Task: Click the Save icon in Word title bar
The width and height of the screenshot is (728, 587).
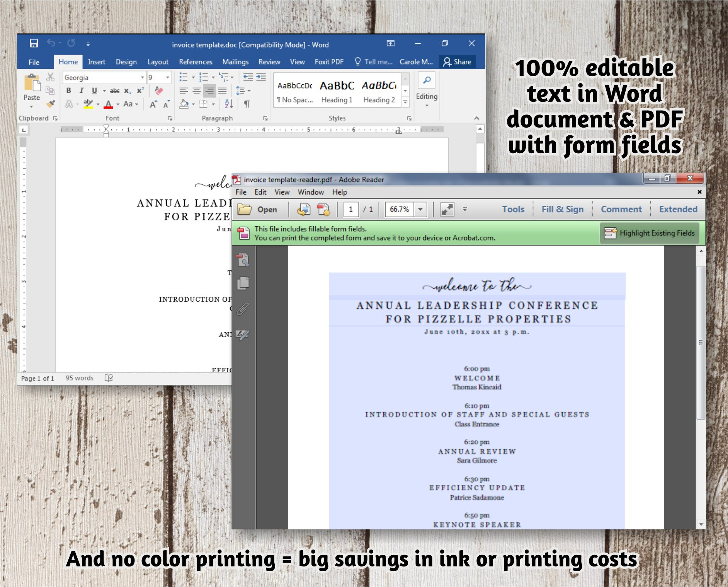Action: pyautogui.click(x=34, y=43)
